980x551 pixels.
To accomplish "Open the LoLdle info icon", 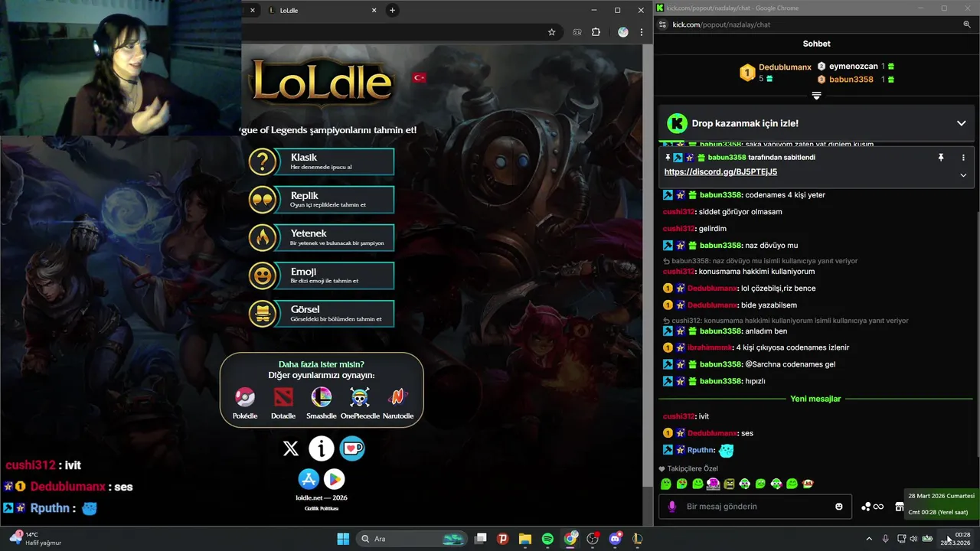I will click(322, 448).
